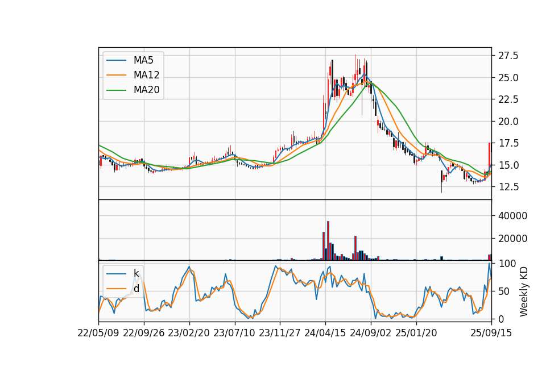
Task: Click the 15.0 price axis label
Action: click(508, 165)
